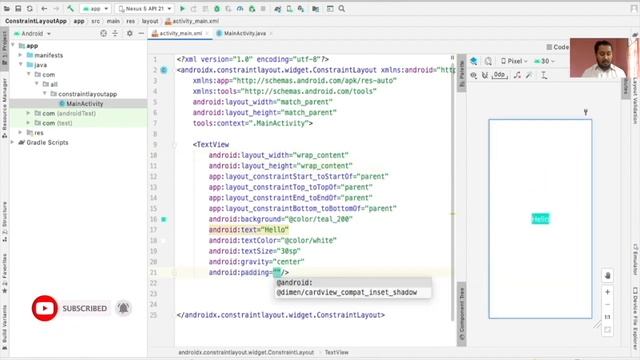The width and height of the screenshot is (640, 360).
Task: Expand the com (test) package
Action: 28,123
